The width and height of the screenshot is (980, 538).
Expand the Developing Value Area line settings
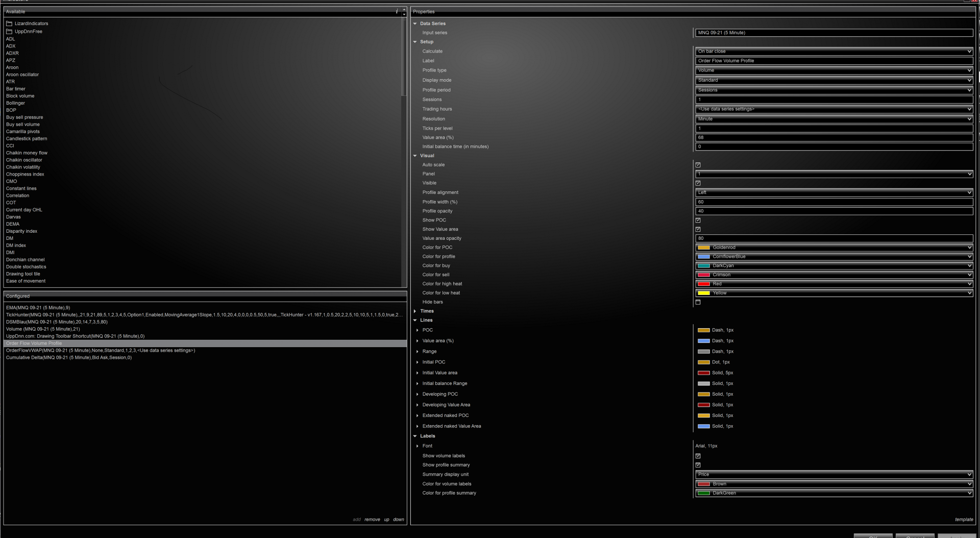point(418,405)
